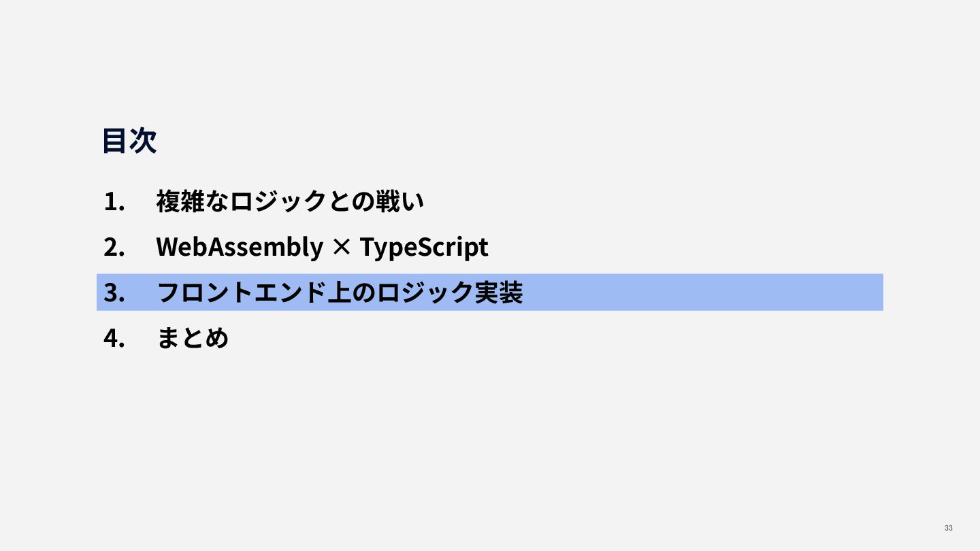The image size is (980, 551).
Task: Select item 複雑なロジックとの戦い
Action: [x=290, y=201]
